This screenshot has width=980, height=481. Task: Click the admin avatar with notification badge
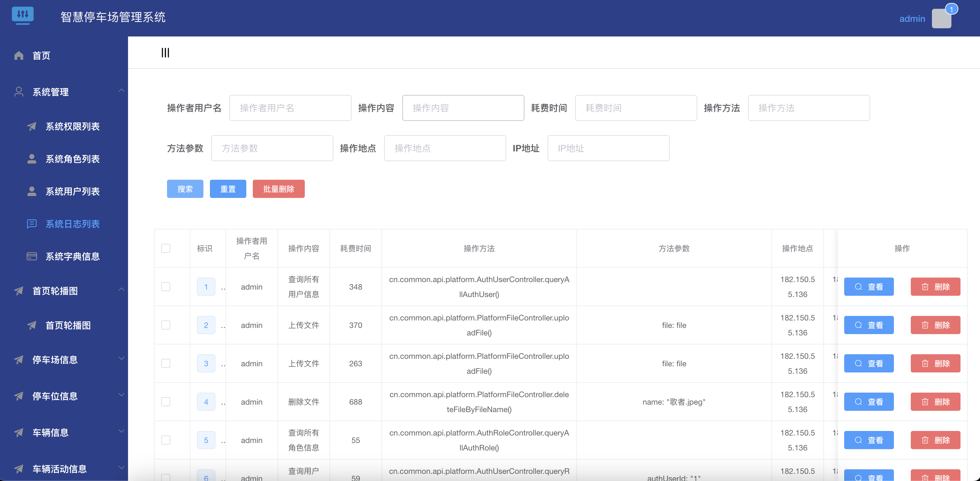click(x=942, y=19)
